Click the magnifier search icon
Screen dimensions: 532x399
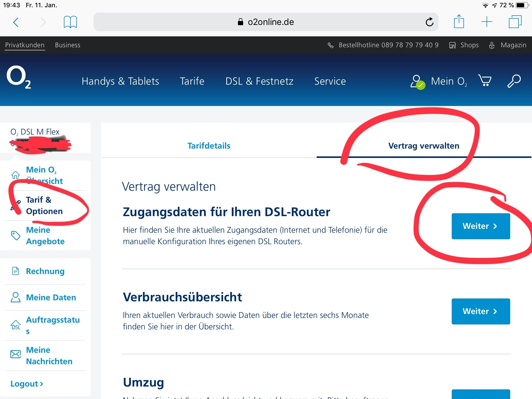514,81
